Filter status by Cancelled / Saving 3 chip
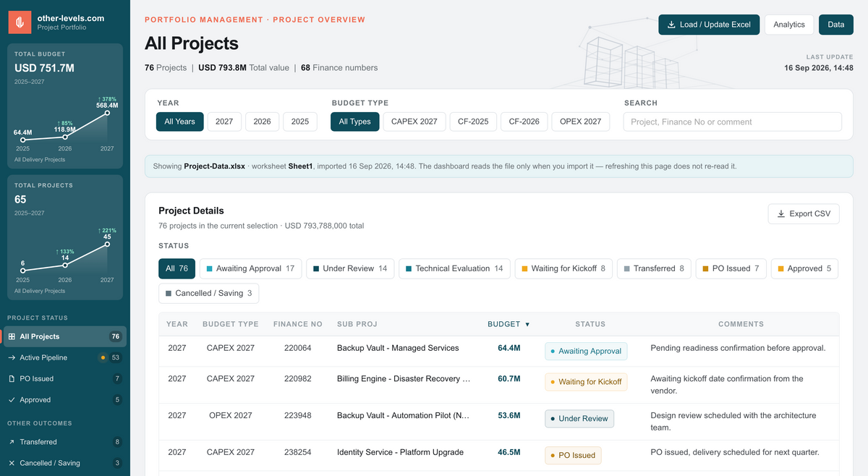 208,293
